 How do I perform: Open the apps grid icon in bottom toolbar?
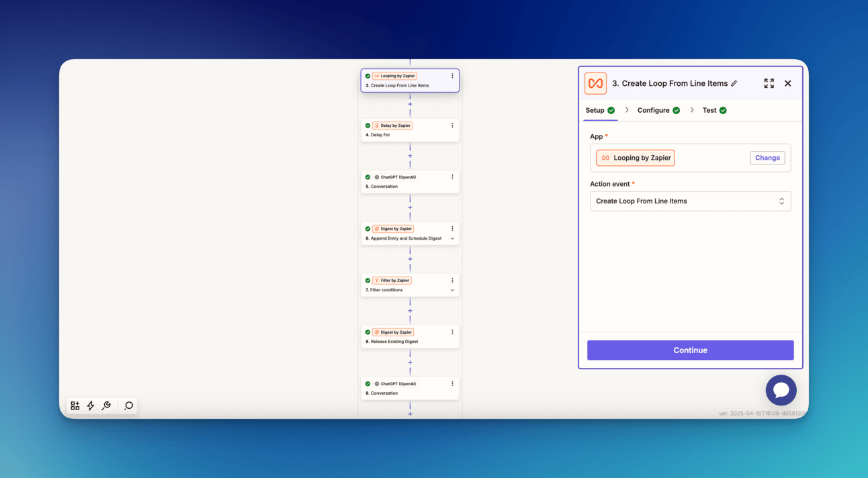tap(75, 405)
